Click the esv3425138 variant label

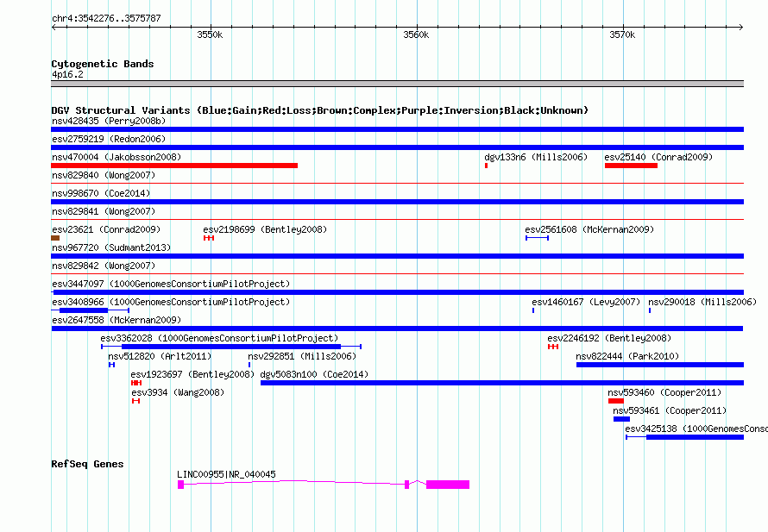coord(696,429)
